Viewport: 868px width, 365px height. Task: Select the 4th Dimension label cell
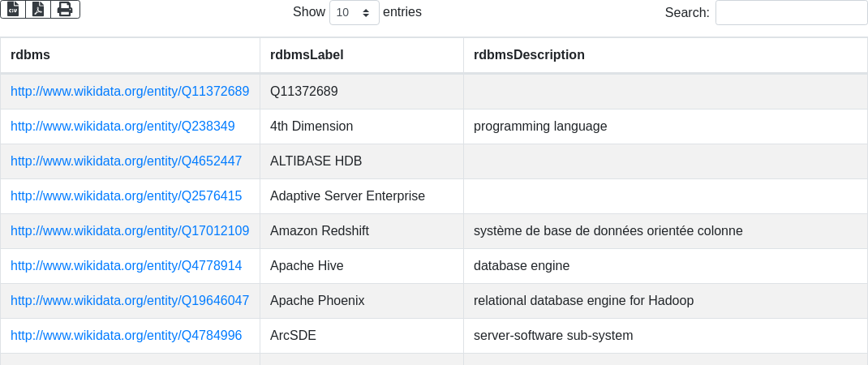312,127
